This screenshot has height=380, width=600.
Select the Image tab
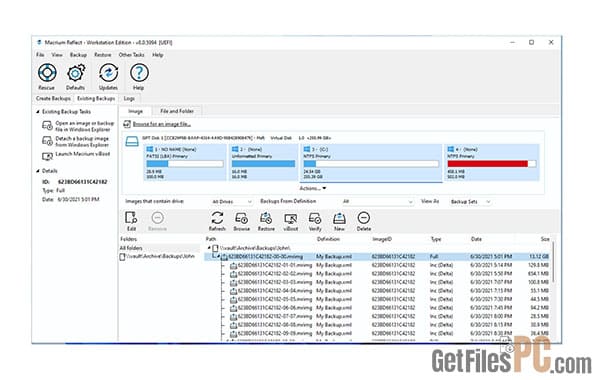click(x=135, y=111)
